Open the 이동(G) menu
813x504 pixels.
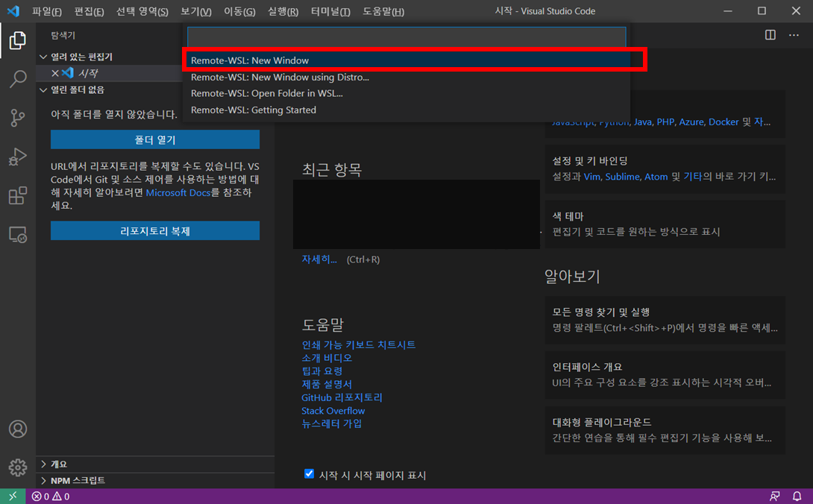tap(239, 11)
